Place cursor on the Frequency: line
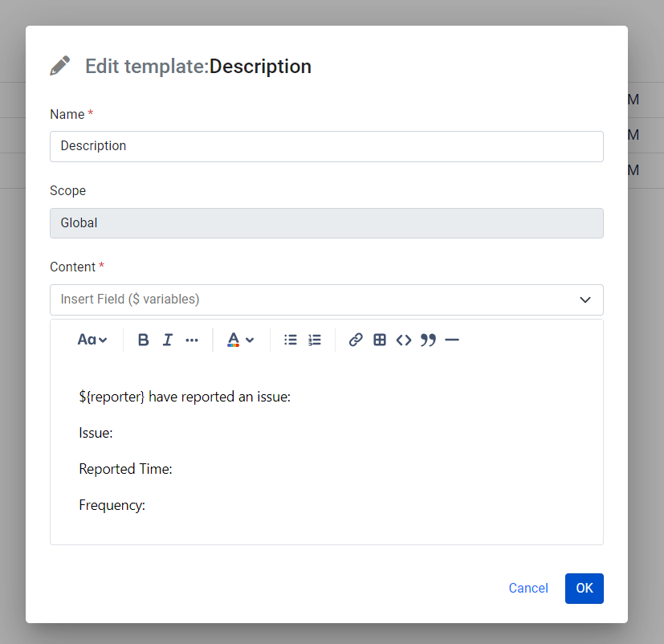Screen dimensions: 664x644 click(112, 505)
